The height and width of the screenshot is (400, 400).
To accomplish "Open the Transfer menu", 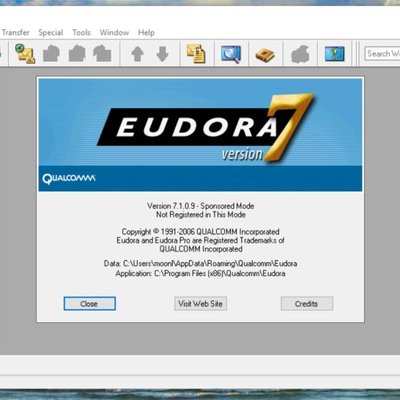I will pos(16,32).
